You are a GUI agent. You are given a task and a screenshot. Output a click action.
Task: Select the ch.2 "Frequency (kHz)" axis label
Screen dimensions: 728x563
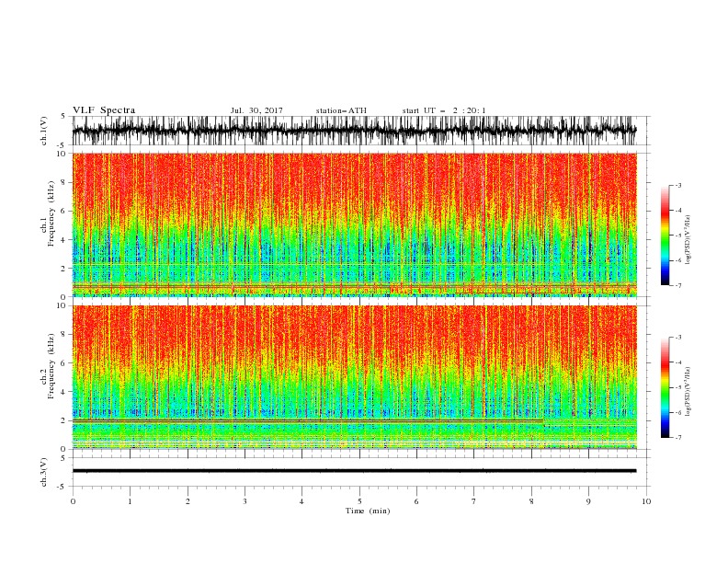51,366
